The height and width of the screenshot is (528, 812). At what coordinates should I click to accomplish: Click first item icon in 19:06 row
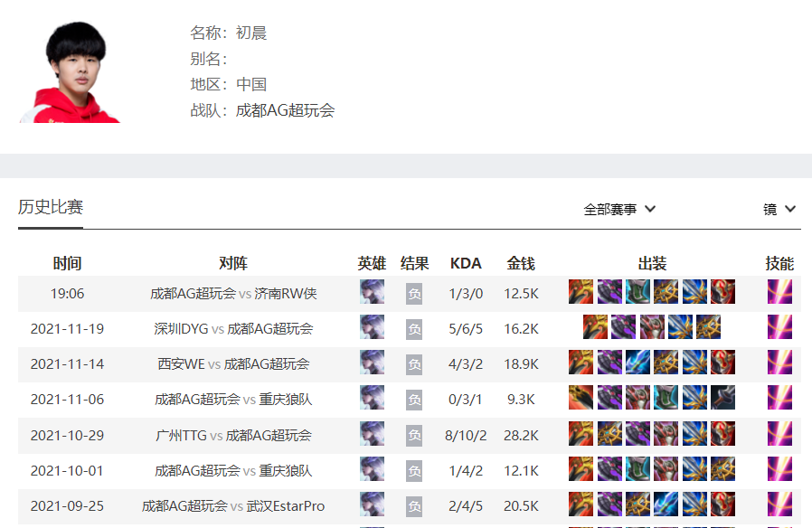click(x=581, y=291)
